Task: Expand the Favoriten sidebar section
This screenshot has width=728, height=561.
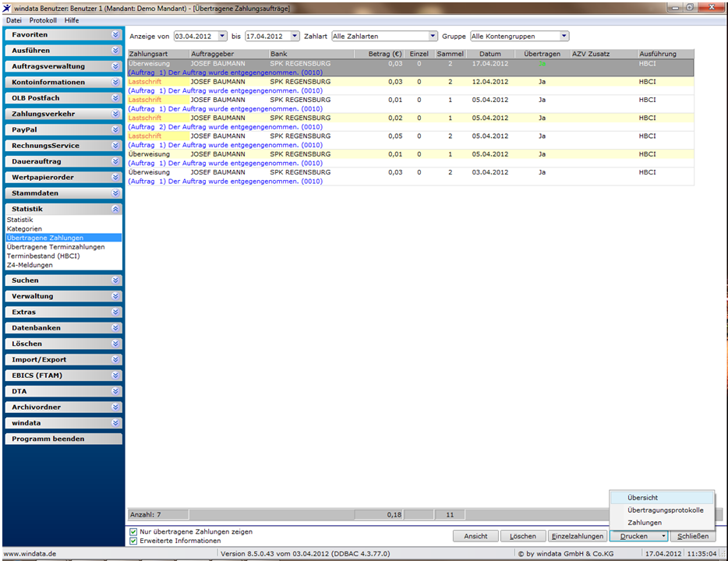Action: (x=64, y=35)
